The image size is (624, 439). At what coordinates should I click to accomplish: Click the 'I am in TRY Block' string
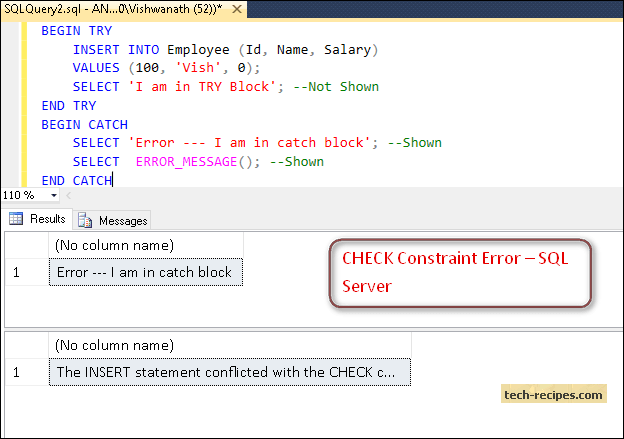[203, 87]
